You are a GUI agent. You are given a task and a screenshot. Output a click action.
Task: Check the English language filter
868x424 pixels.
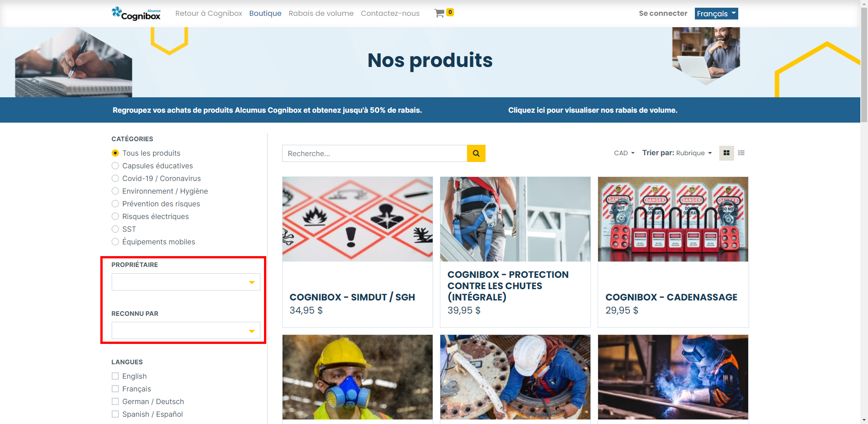(x=115, y=376)
